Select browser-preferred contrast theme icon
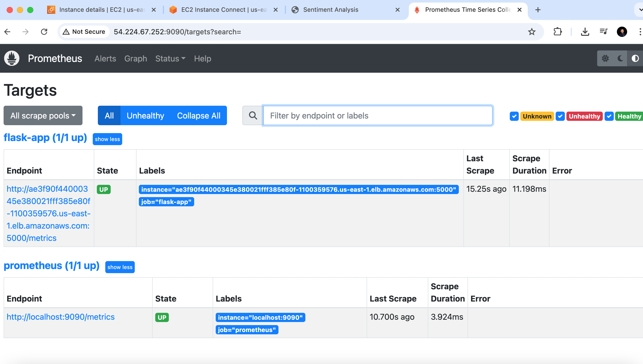This screenshot has height=364, width=643. [635, 58]
